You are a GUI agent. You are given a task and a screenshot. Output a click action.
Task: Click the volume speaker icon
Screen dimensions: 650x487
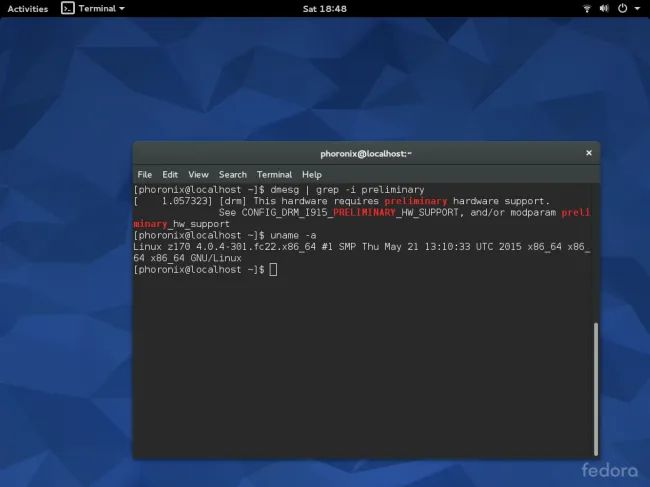(x=603, y=8)
